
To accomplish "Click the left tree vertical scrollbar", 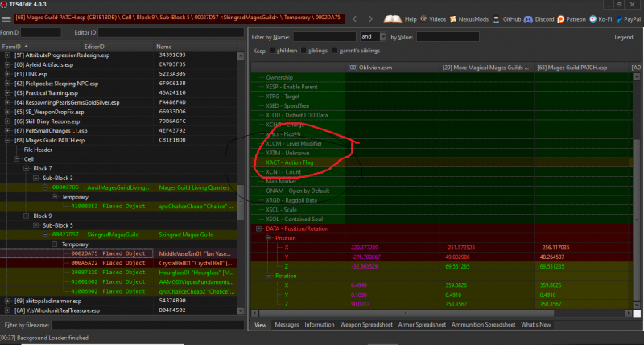I will click(241, 182).
